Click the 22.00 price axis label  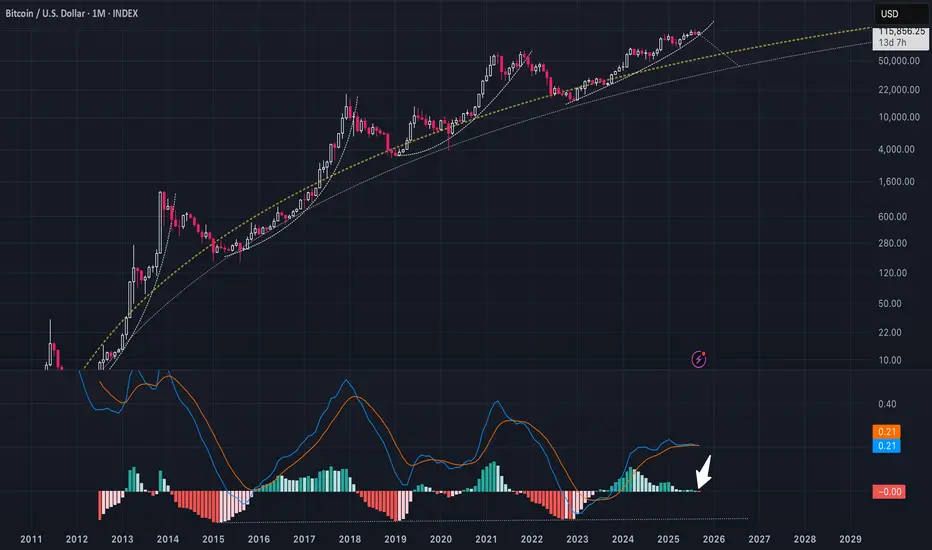click(x=890, y=332)
